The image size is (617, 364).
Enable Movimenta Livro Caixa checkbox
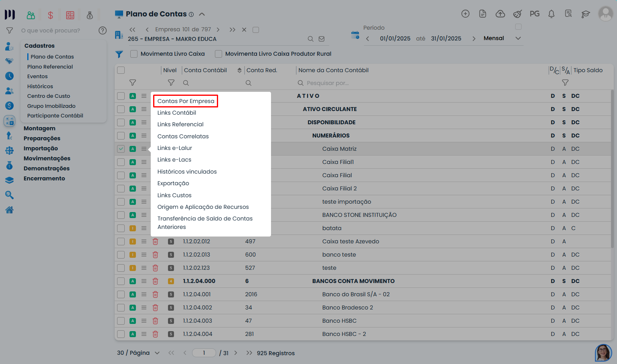[x=134, y=54]
